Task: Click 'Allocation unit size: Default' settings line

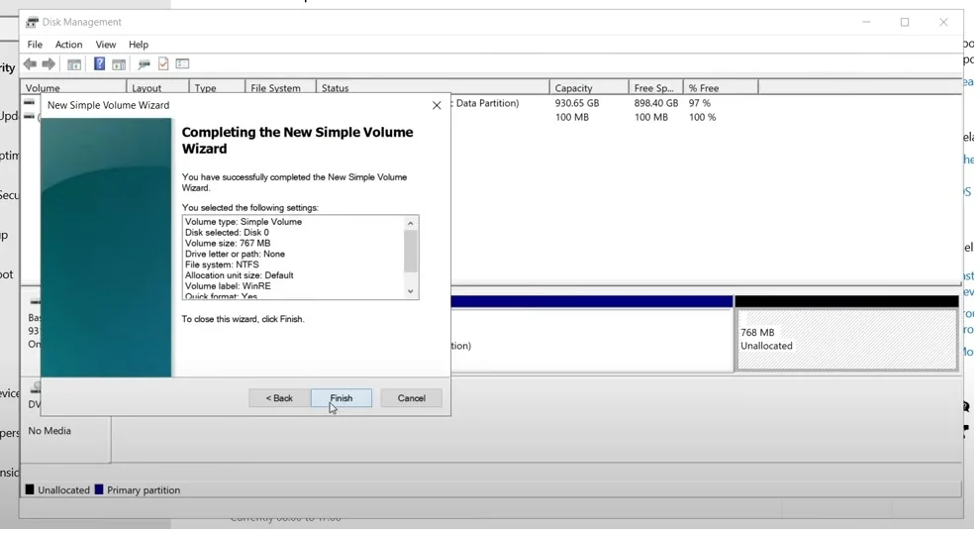Action: [239, 275]
